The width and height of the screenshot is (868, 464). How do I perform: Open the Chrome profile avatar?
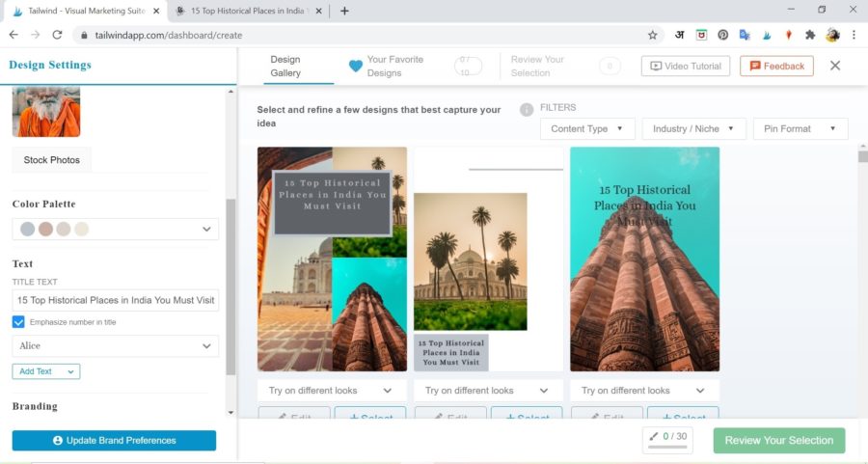coord(832,35)
